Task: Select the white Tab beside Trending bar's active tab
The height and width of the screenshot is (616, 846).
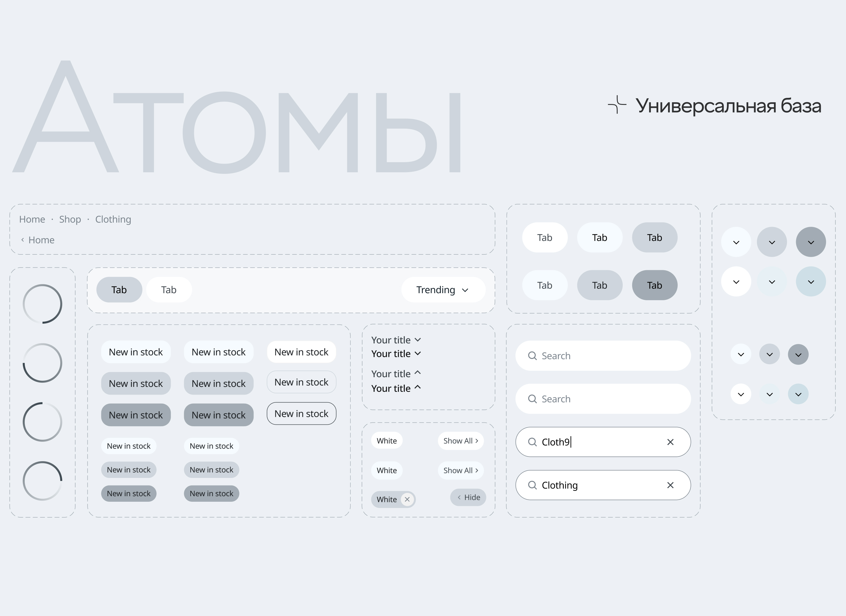Action: click(169, 290)
